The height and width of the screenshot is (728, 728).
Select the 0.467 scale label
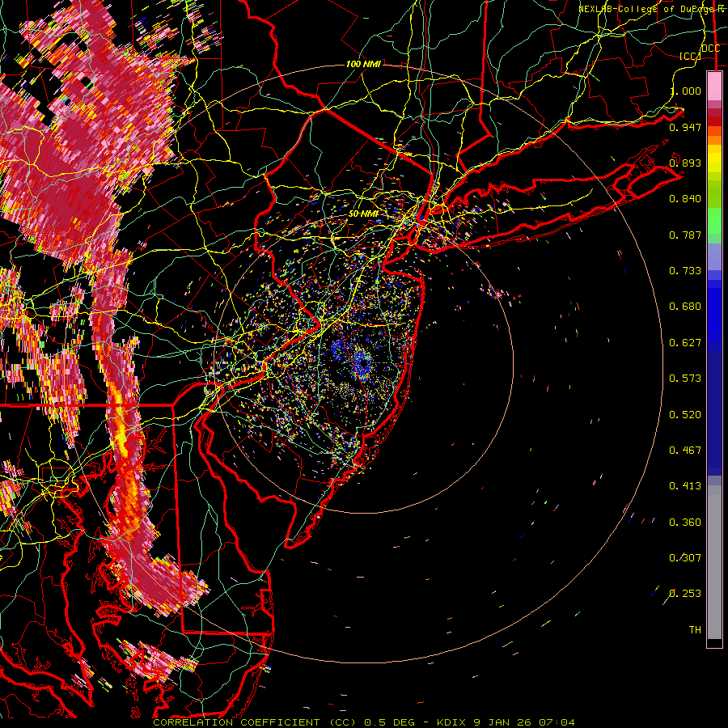[x=685, y=451]
